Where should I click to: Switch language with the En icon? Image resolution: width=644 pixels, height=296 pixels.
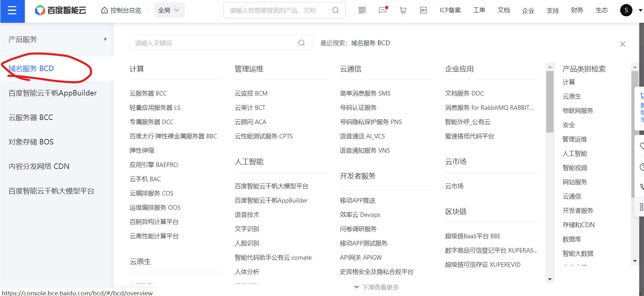(x=423, y=11)
